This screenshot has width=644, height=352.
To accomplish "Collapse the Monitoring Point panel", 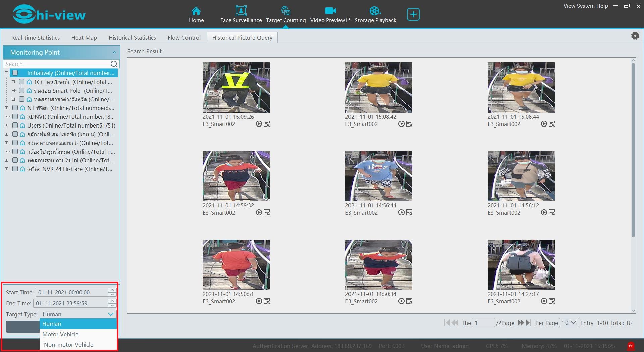I will pyautogui.click(x=114, y=53).
